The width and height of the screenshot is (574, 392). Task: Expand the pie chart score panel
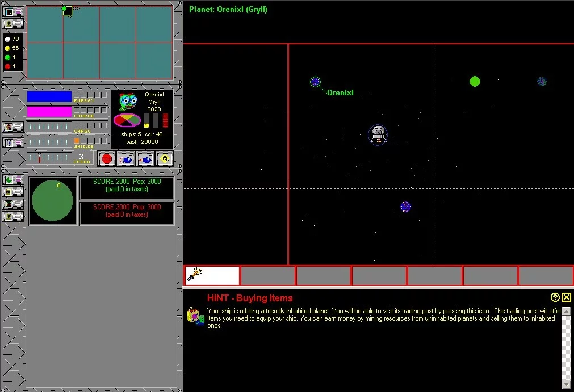pyautogui.click(x=13, y=180)
